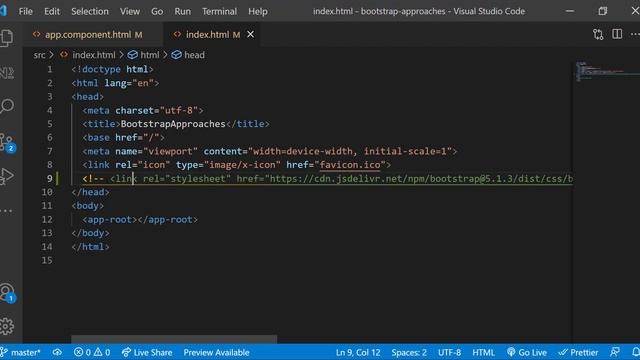Expand html element breadcrumb dropdown
Image resolution: width=640 pixels, height=360 pixels.
coord(144,55)
